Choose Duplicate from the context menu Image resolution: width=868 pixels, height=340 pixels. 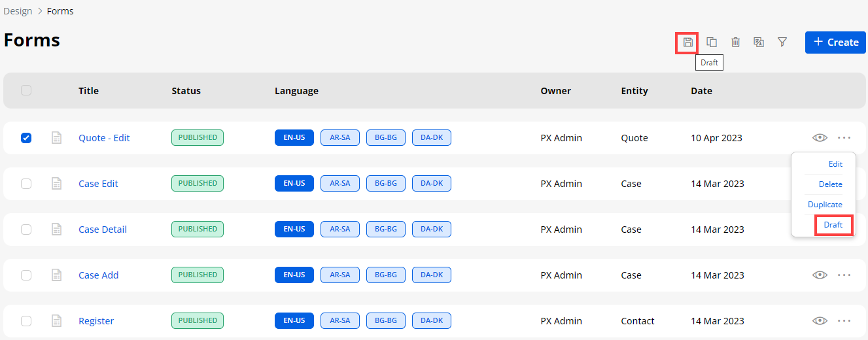point(825,205)
